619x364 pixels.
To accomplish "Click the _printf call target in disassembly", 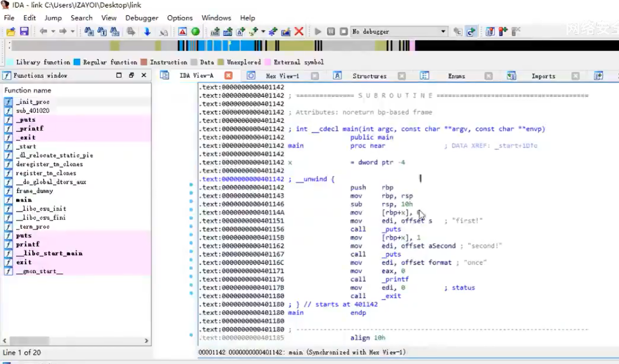I will (395, 279).
